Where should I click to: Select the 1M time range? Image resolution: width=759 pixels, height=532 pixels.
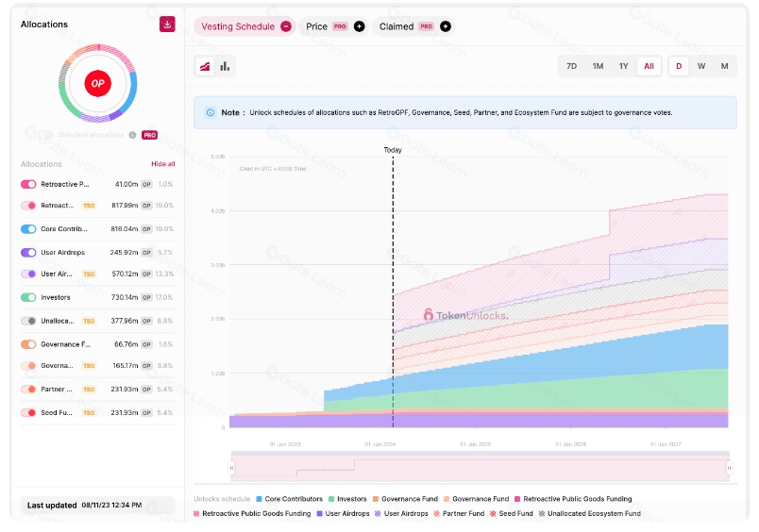(x=598, y=66)
